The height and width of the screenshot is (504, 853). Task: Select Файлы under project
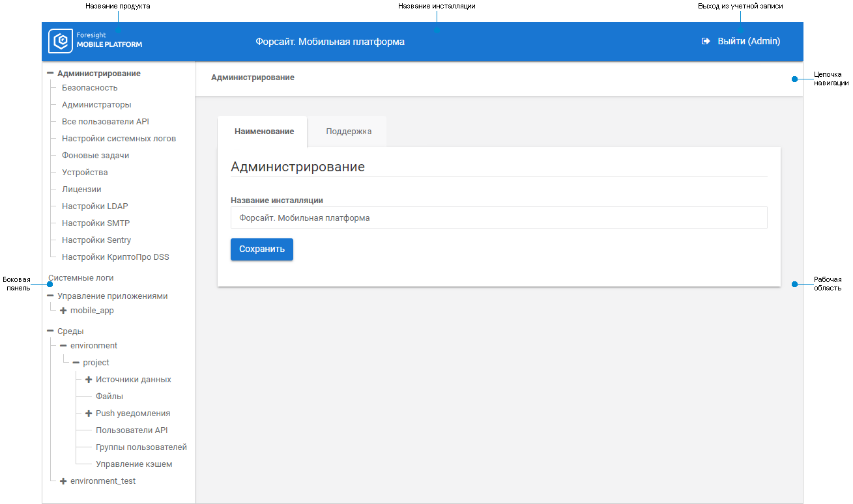point(109,397)
